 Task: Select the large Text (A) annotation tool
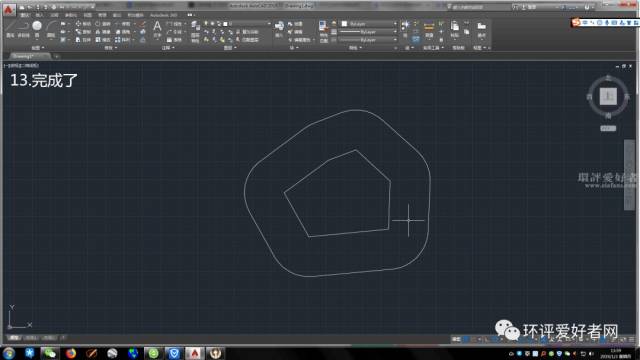click(x=157, y=29)
